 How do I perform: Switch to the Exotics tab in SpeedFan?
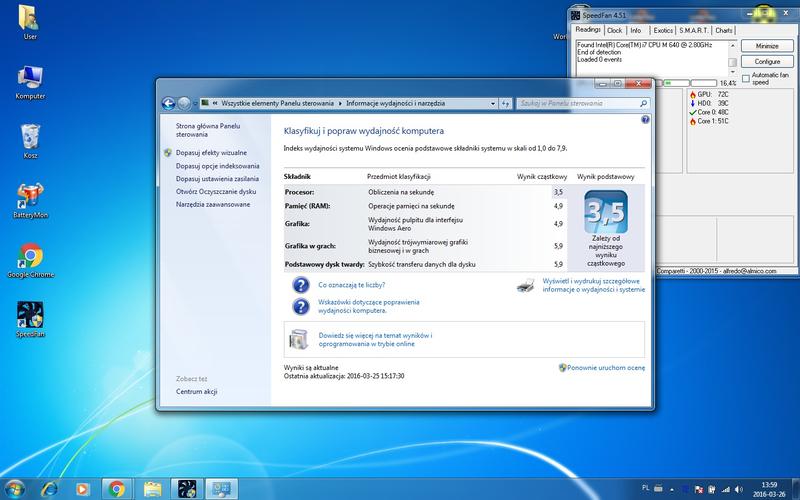663,31
